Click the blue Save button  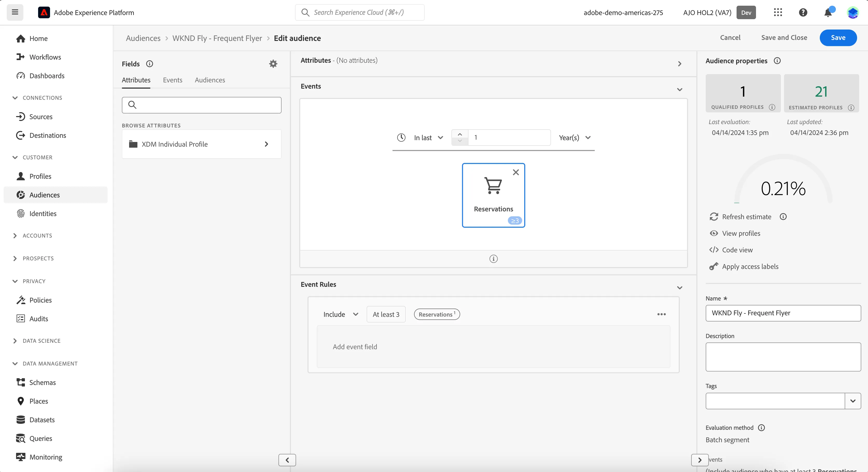838,38
